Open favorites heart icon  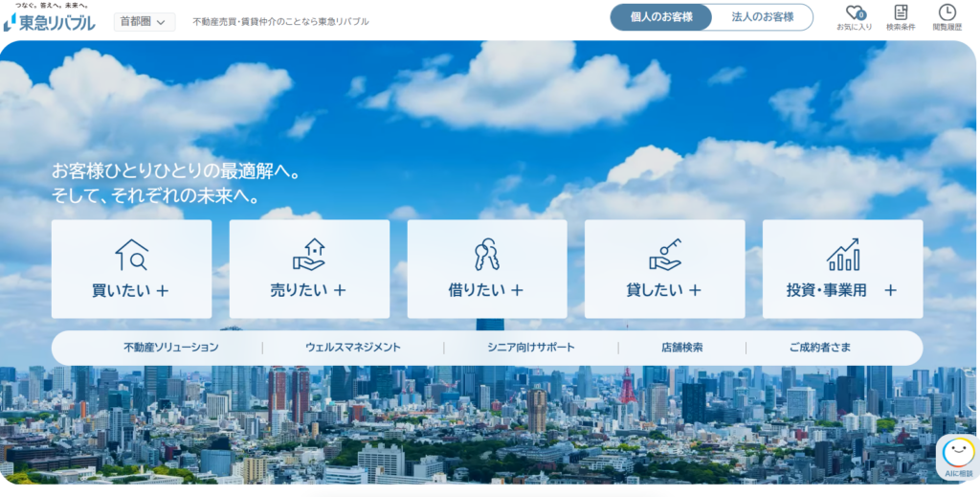click(x=854, y=13)
